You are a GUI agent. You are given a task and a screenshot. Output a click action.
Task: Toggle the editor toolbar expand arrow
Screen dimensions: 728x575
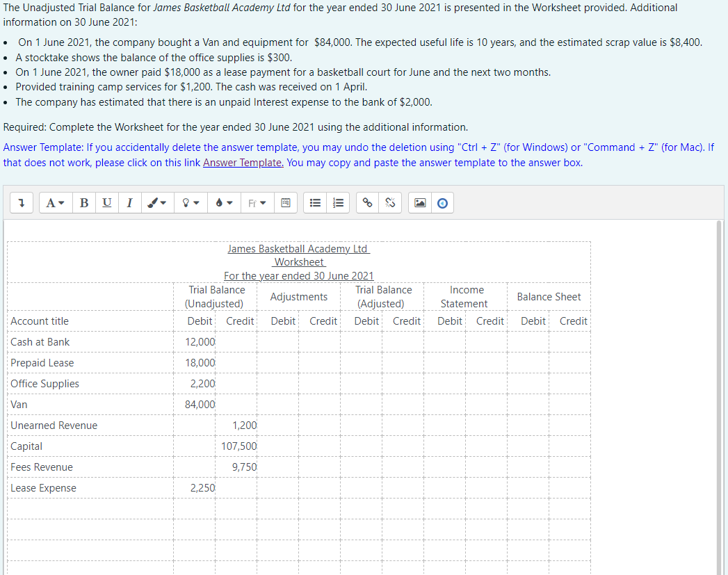[x=22, y=203]
